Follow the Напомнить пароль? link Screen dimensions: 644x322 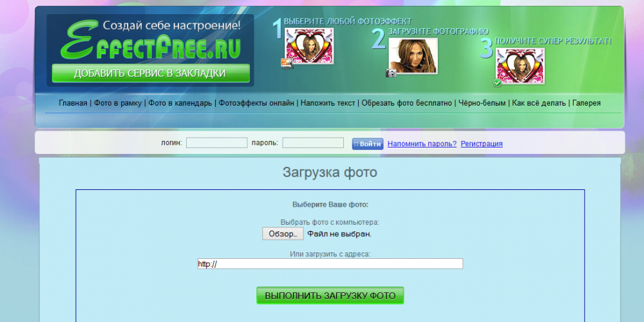click(x=422, y=144)
